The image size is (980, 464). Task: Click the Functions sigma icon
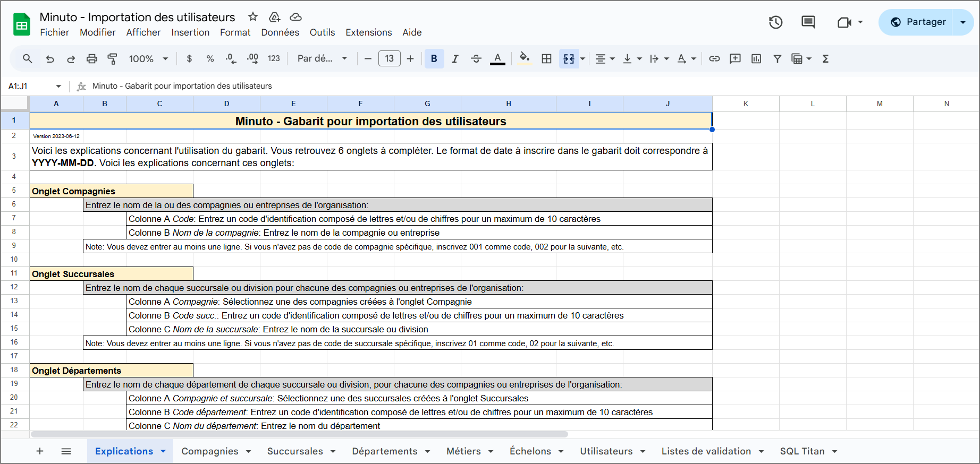pyautogui.click(x=825, y=59)
